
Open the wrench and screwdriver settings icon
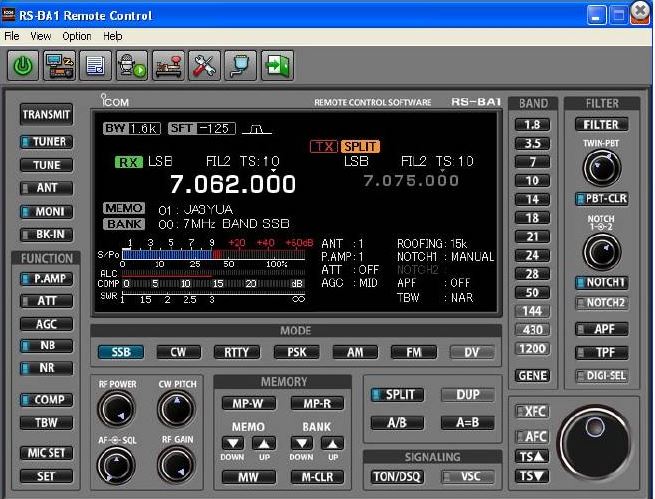(x=203, y=65)
